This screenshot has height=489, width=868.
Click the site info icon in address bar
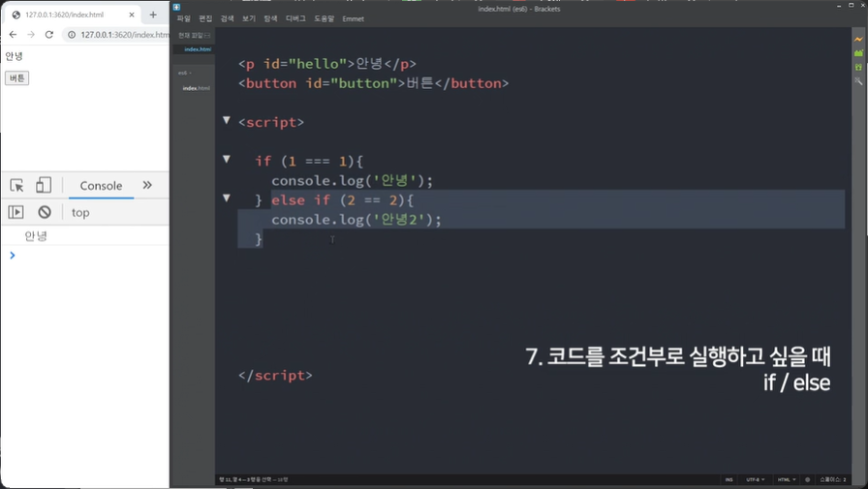pos(72,34)
